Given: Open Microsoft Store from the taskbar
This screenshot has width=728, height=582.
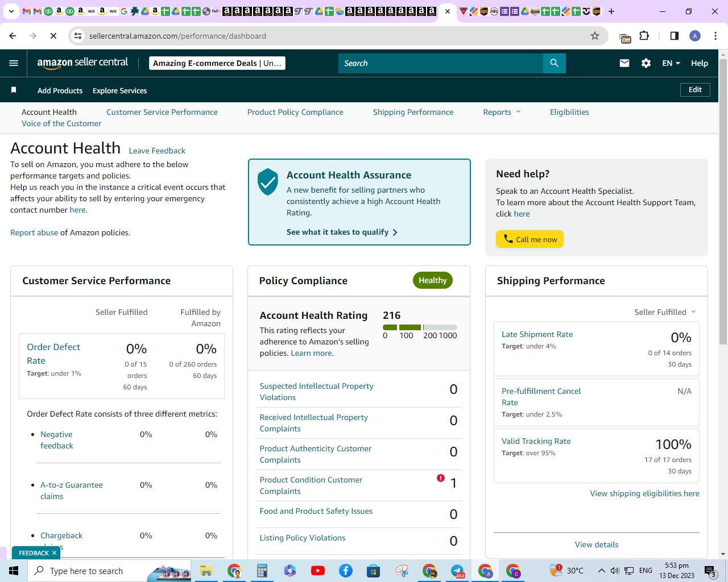Looking at the screenshot, I should (374, 571).
